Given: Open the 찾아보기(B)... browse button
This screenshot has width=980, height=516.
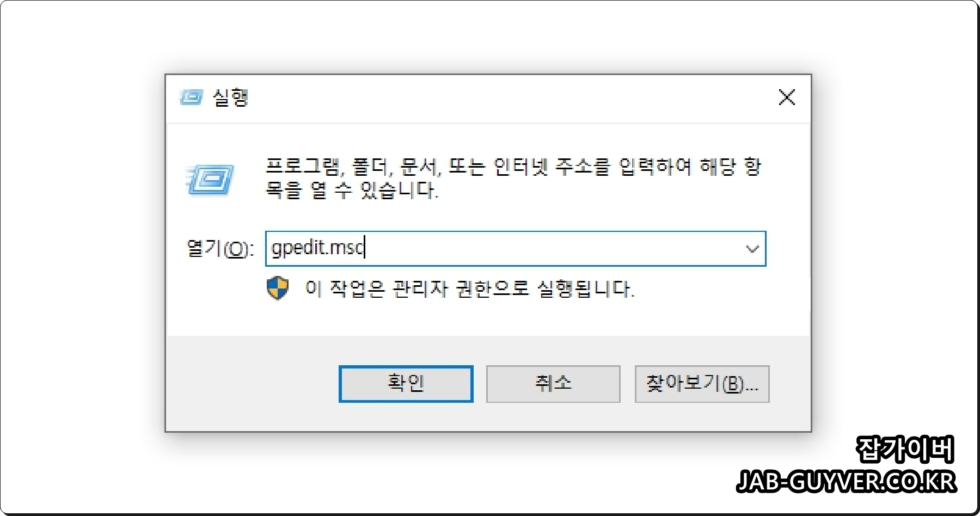Looking at the screenshot, I should point(702,384).
